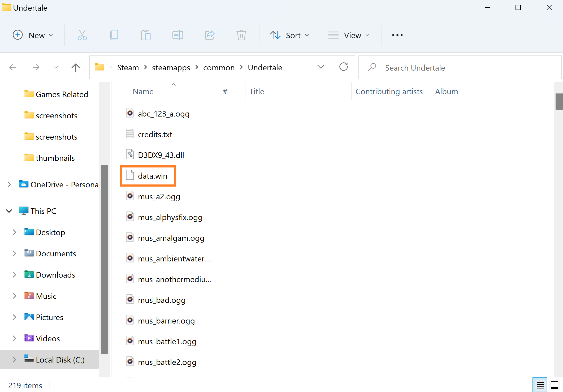Open the See more ellipsis menu

click(x=397, y=35)
